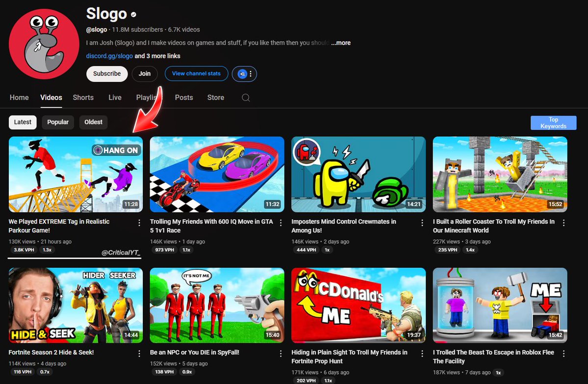Open the channel search magnifier icon
Image resolution: width=588 pixels, height=384 pixels.
pos(246,98)
